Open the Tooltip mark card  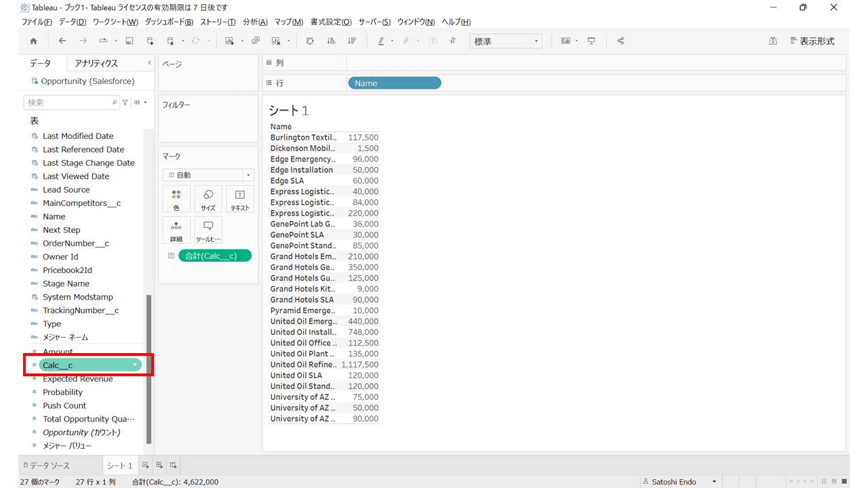click(x=208, y=230)
